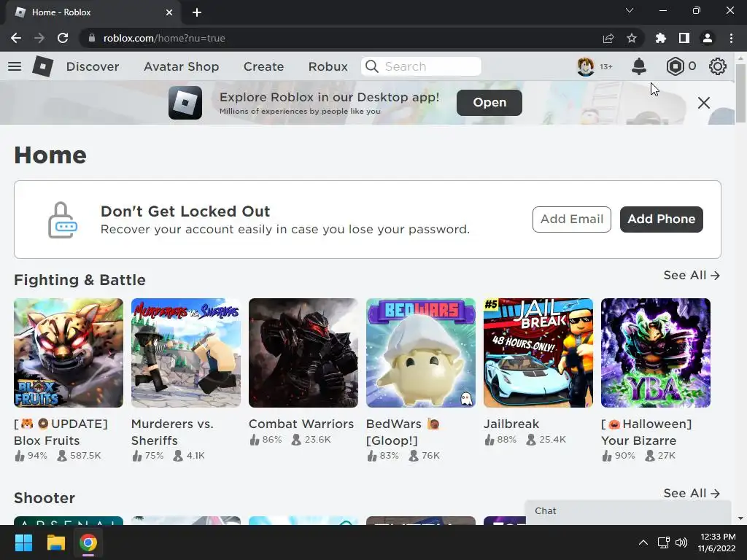Open Desktop app with Open button
Image resolution: width=747 pixels, height=560 pixels.
(489, 102)
